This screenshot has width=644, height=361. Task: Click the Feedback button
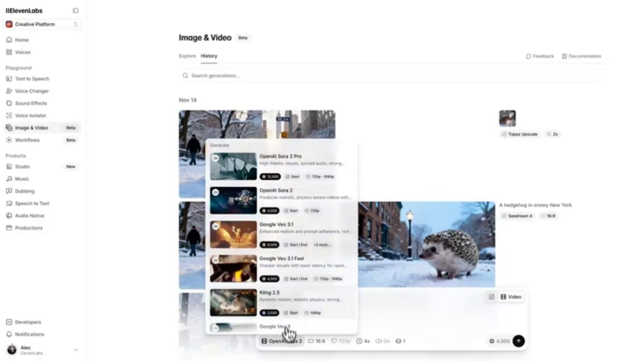click(x=540, y=56)
